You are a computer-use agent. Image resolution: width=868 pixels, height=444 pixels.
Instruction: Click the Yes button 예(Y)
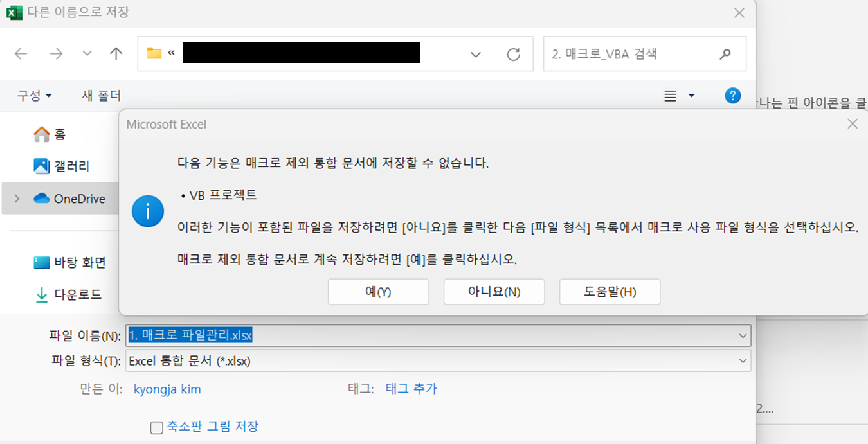[378, 292]
